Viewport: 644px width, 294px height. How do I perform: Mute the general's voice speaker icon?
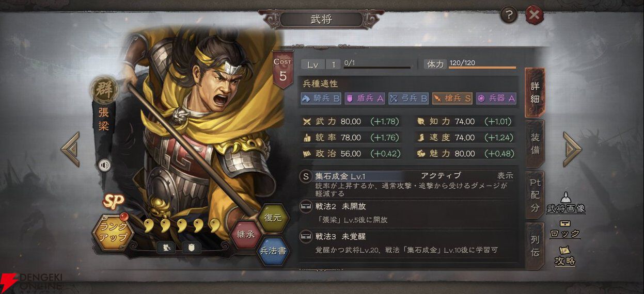(105, 165)
